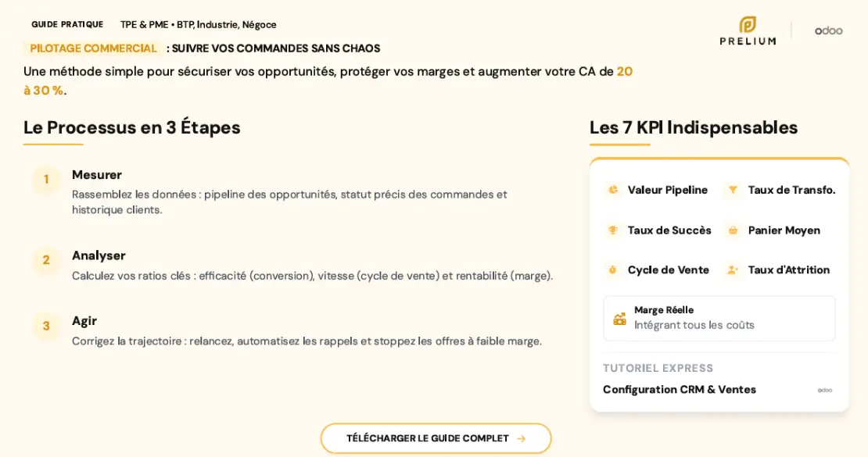Click the Cycle de Vente stopwatch icon

(613, 270)
